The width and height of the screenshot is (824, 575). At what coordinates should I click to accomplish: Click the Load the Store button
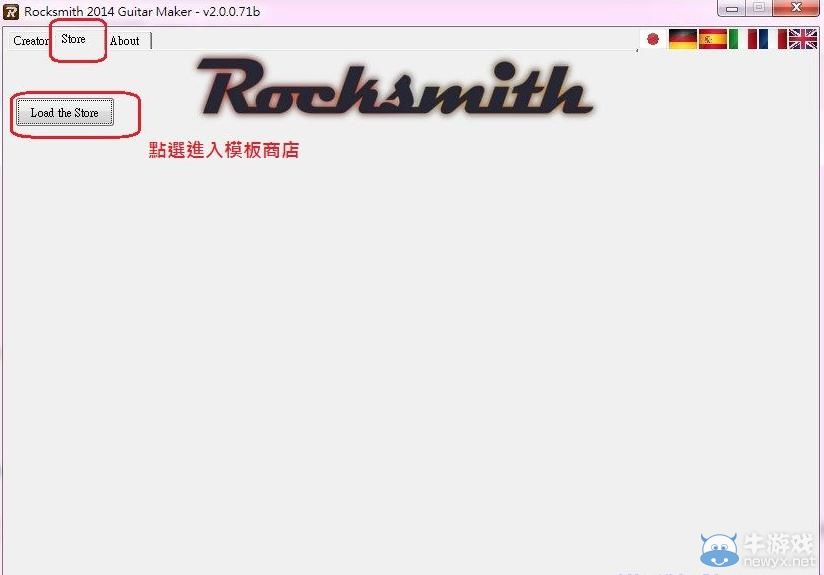pos(65,112)
